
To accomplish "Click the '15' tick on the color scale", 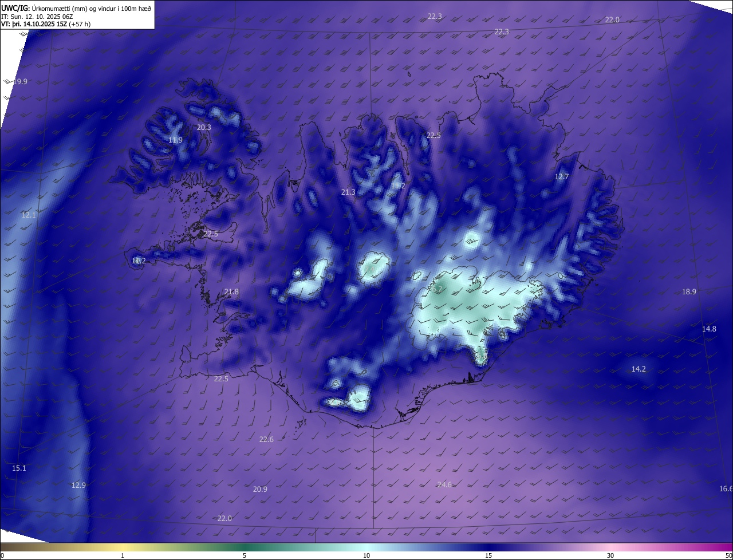I will pos(488,555).
